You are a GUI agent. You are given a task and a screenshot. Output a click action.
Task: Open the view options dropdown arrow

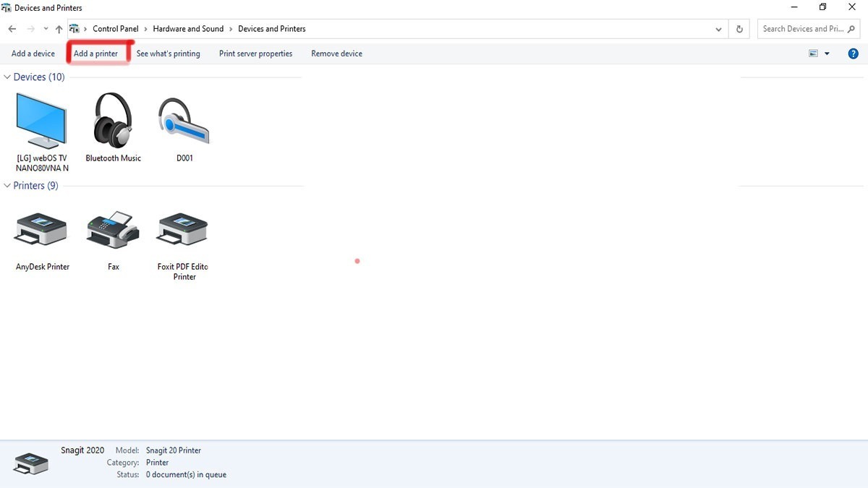tap(827, 53)
